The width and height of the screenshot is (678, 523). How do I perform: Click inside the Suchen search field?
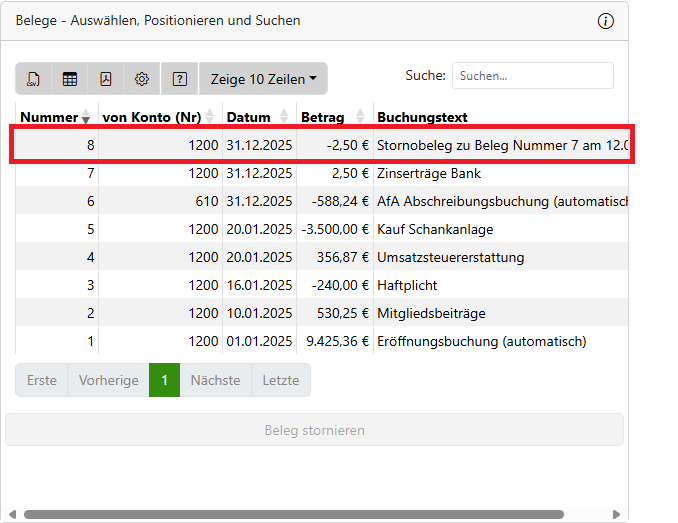point(532,75)
